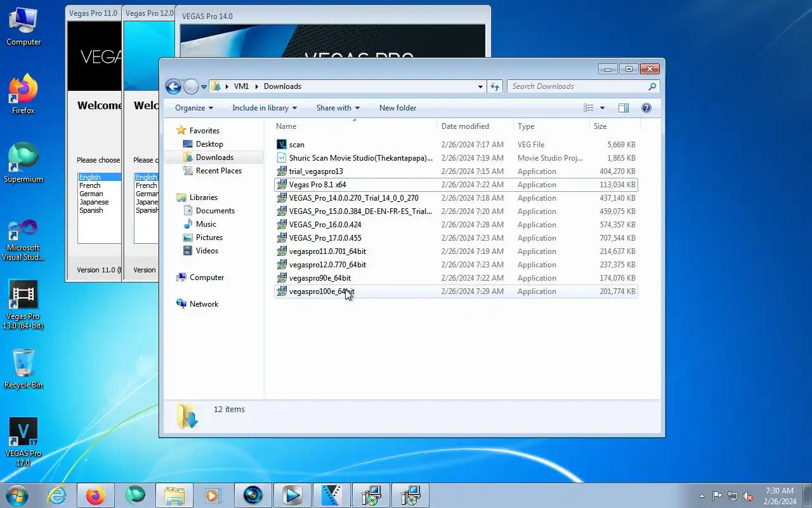Click the blue play-arrow app taskbar icon
This screenshot has width=812, height=508.
pyautogui.click(x=292, y=495)
